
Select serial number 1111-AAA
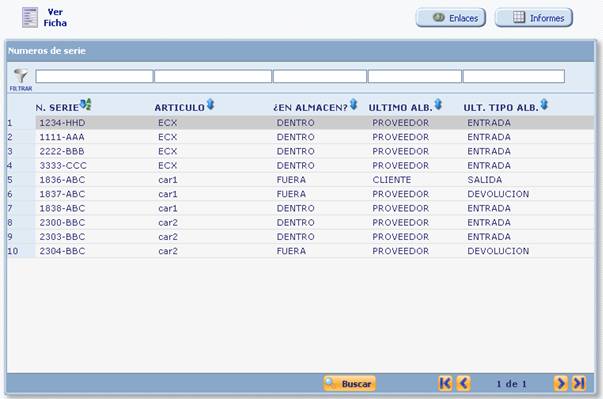62,137
